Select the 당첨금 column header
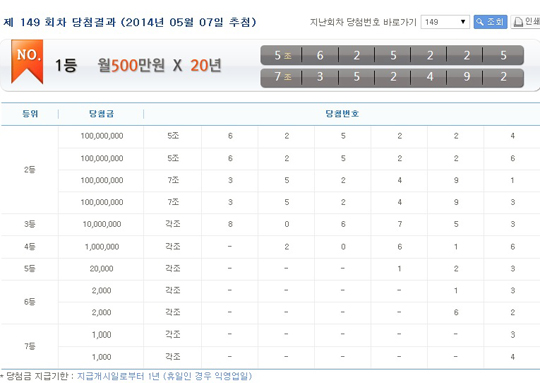 pos(101,114)
